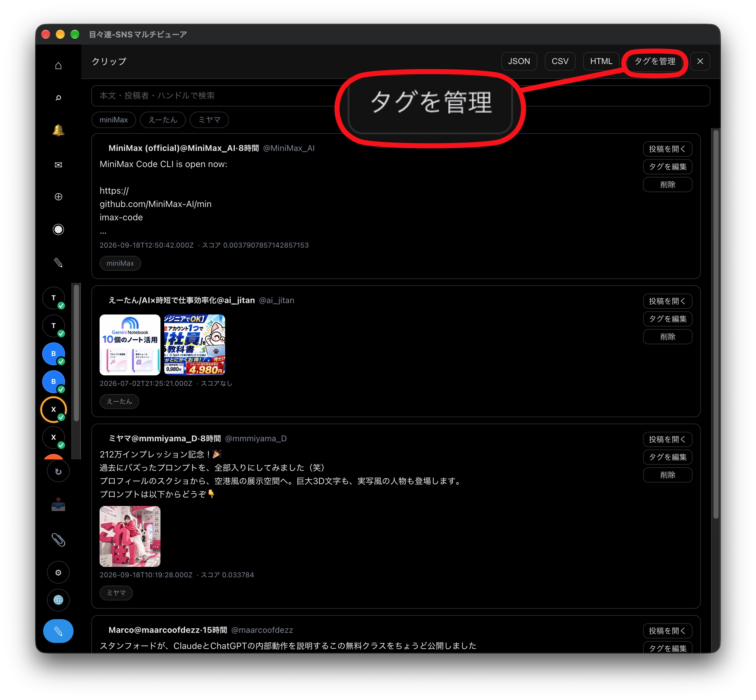Click the circular reload arrow icon
Image resolution: width=756 pixels, height=700 pixels.
coord(58,471)
